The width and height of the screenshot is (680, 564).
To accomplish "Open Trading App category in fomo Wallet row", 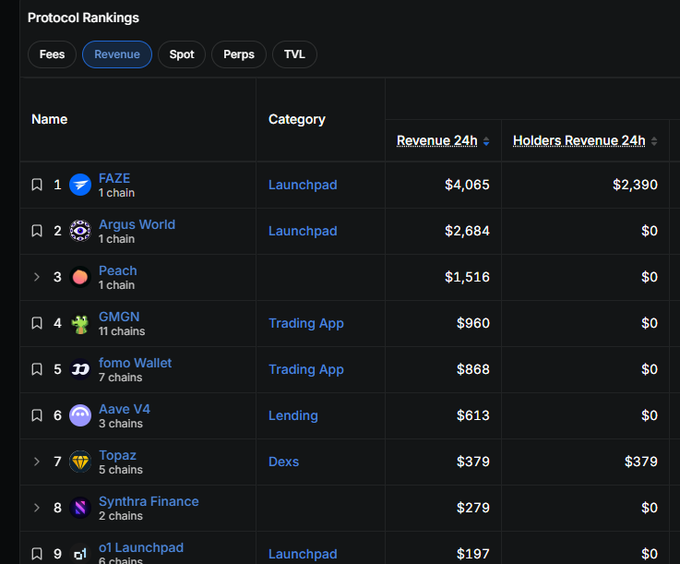I will tap(306, 370).
